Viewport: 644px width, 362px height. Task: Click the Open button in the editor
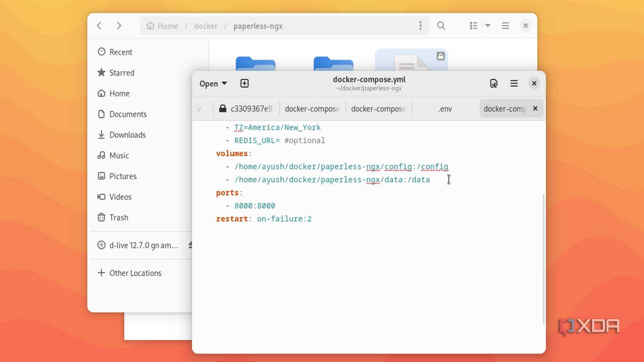point(209,83)
